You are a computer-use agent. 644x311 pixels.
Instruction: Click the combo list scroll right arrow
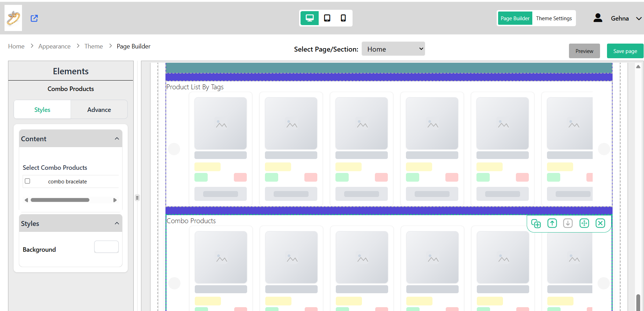click(115, 200)
